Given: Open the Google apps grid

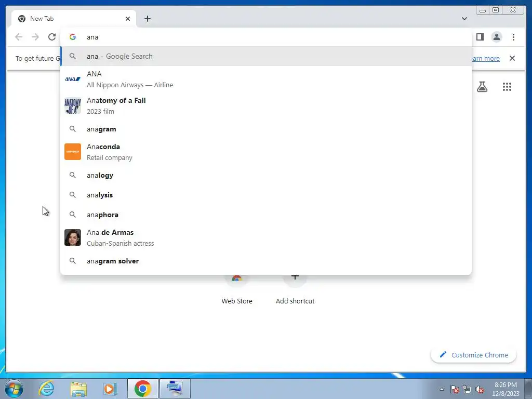Looking at the screenshot, I should 507,87.
